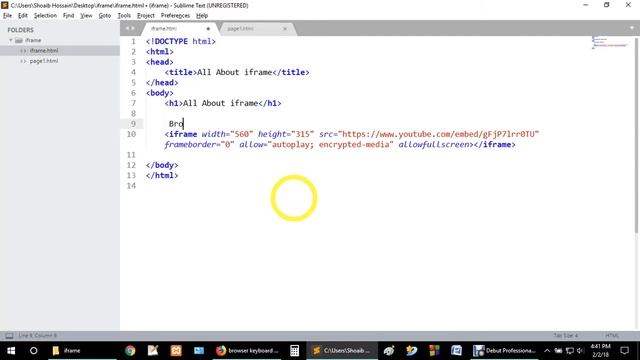Open the blue-yellow taskbar app icon
Image resolution: width=640 pixels, height=360 pixels.
(x=411, y=351)
